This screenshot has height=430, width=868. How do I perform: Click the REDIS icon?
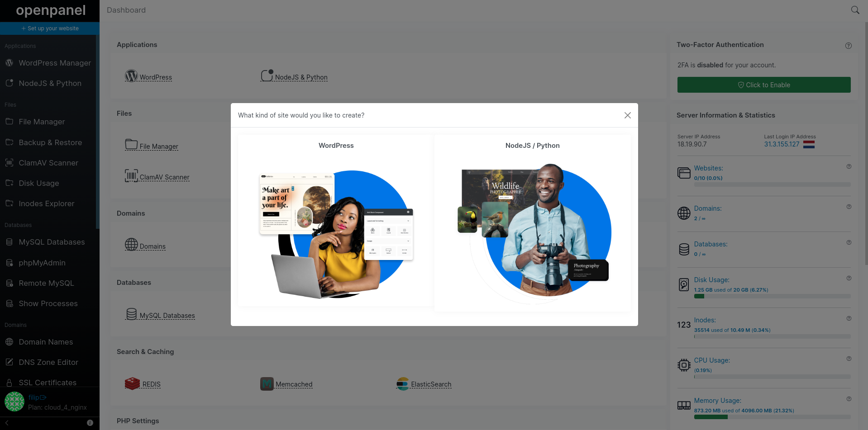pyautogui.click(x=132, y=383)
